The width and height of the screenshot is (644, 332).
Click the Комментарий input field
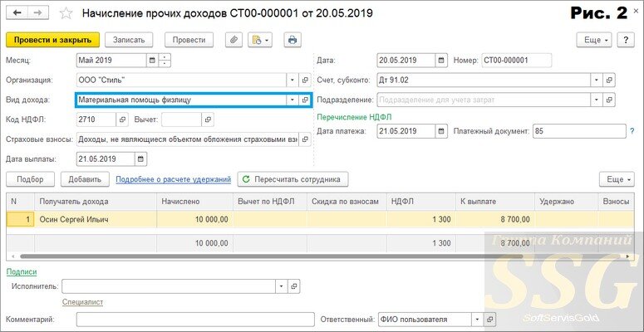195,320
